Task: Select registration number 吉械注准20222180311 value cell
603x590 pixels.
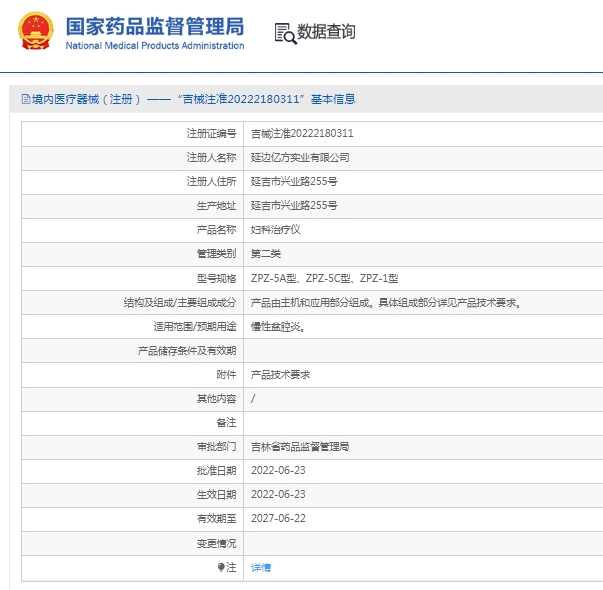Action: coord(302,133)
